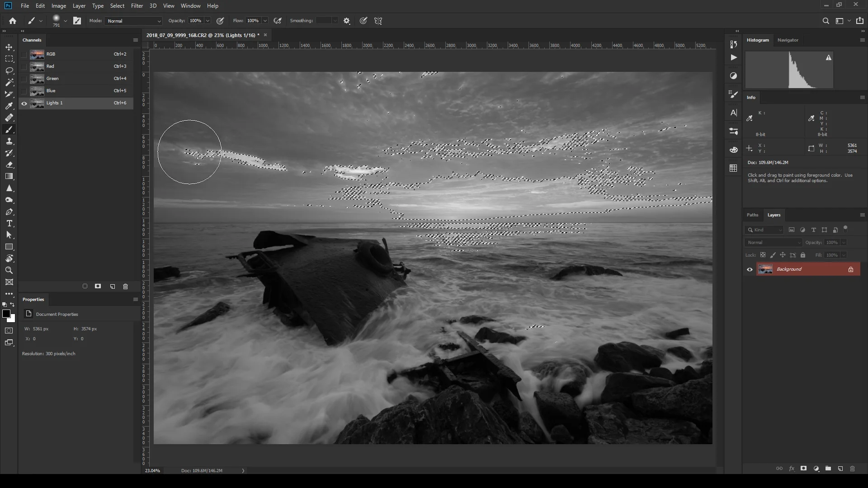Show the RGB channel visibility
Image resolution: width=868 pixels, height=488 pixels.
tap(24, 54)
